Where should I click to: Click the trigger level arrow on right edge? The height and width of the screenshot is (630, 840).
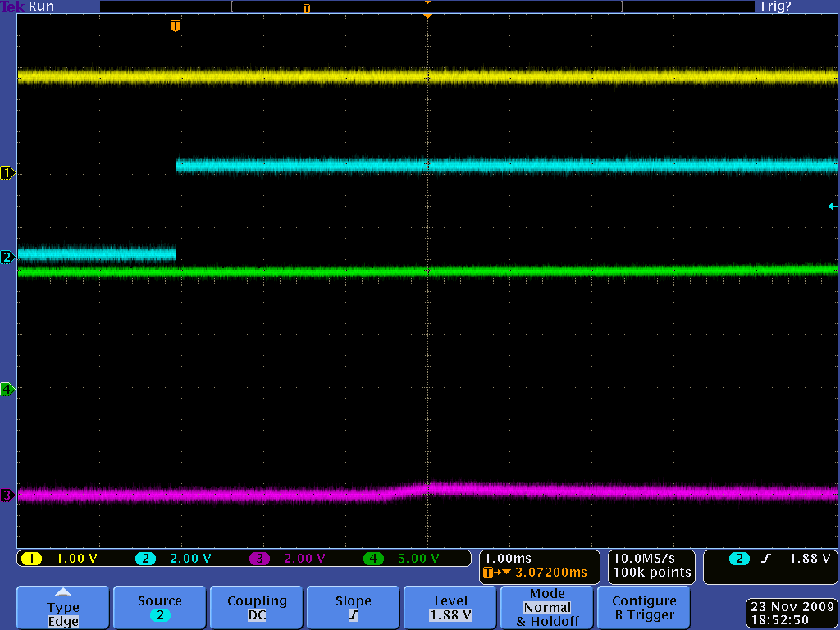[833, 207]
